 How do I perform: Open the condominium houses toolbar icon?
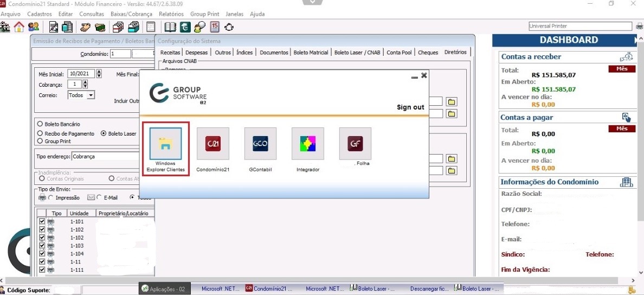(x=5, y=27)
